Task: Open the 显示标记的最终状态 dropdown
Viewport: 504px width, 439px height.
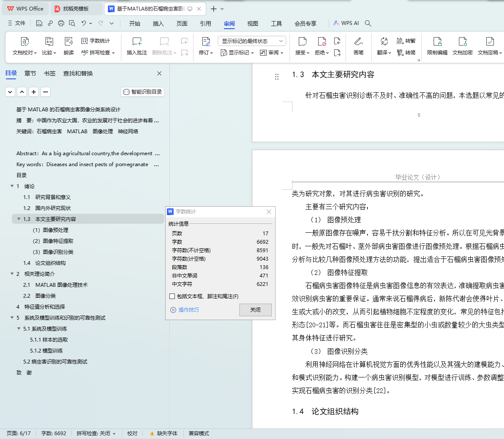Action: click(252, 41)
